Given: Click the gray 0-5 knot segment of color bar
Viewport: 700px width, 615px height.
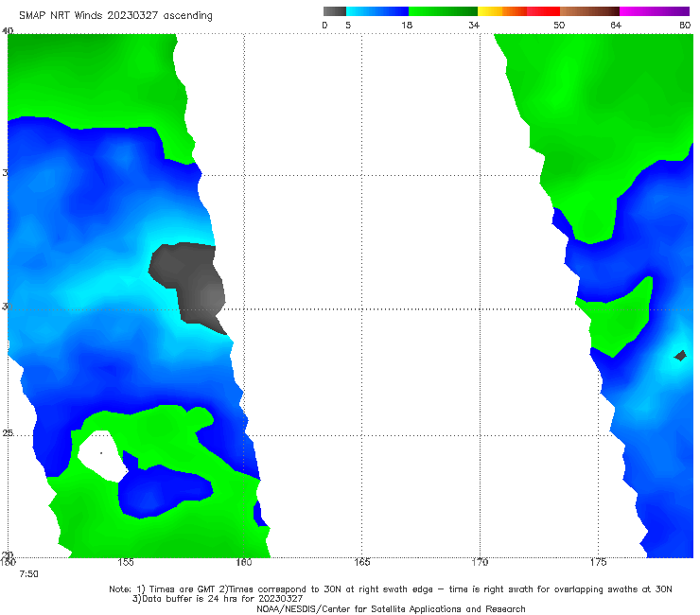Looking at the screenshot, I should [335, 11].
